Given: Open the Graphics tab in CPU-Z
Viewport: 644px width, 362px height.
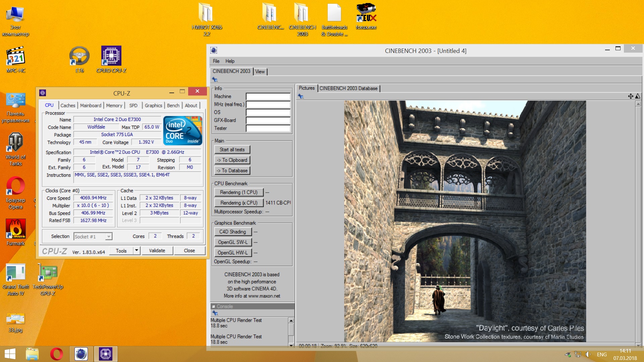Looking at the screenshot, I should click(153, 105).
